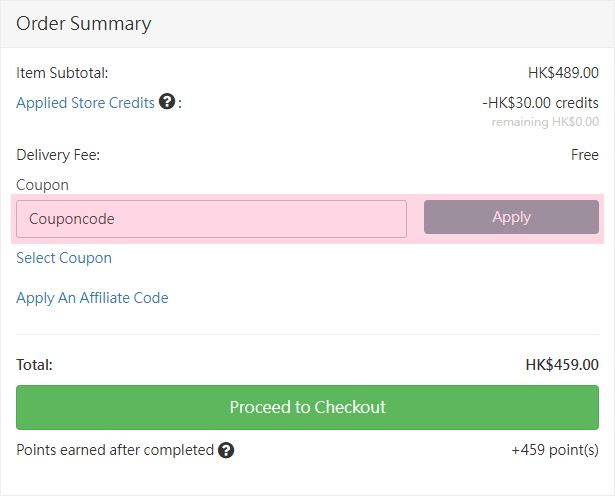
Task: Click the Order Summary heading
Action: coord(84,23)
